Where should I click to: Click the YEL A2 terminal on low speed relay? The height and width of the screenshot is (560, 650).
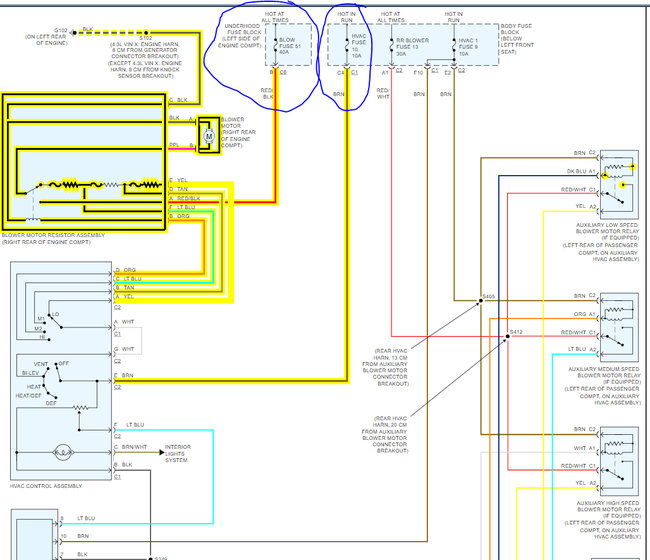pyautogui.click(x=586, y=206)
